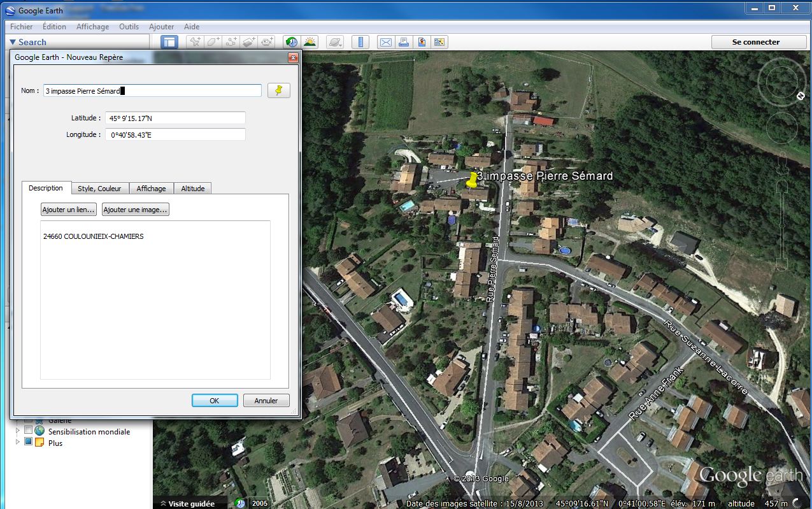812x509 pixels.
Task: Open the Édition menu
Action: (x=54, y=27)
